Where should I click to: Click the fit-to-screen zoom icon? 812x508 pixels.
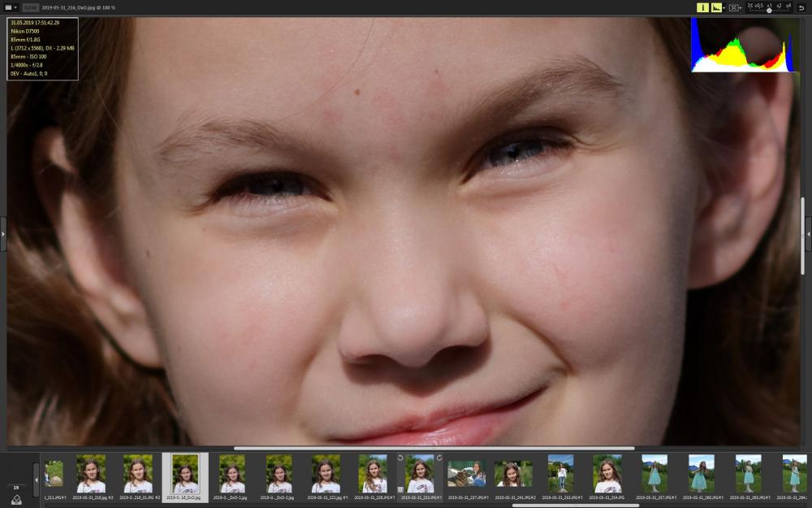749,6
